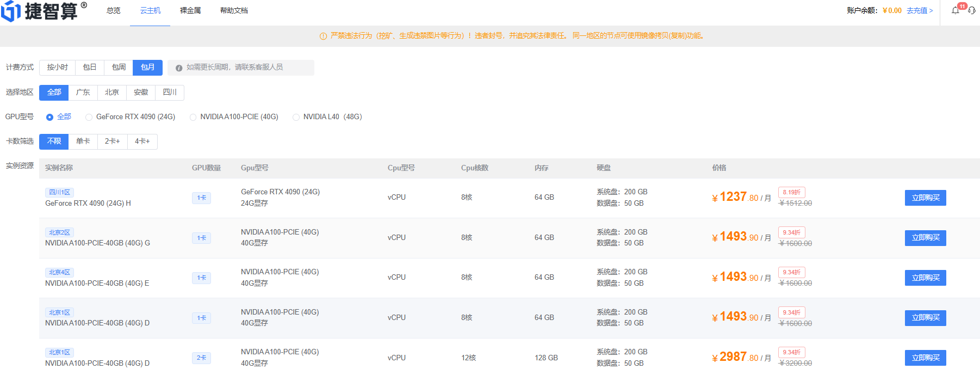
Task: Switch billing to 按小时
Action: [57, 67]
